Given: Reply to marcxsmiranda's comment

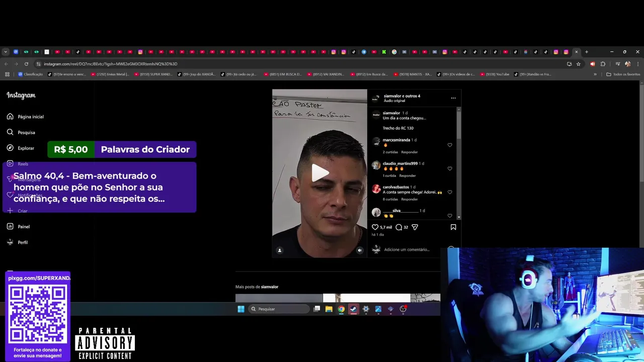Looking at the screenshot, I should (410, 152).
